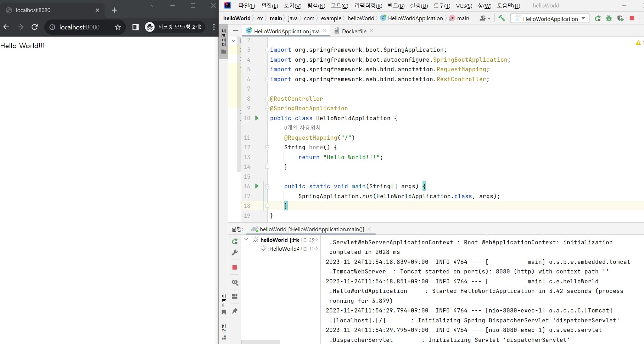Bookmark the page with Chrome star icon
Screen dimensions: 644x344
tap(118, 27)
